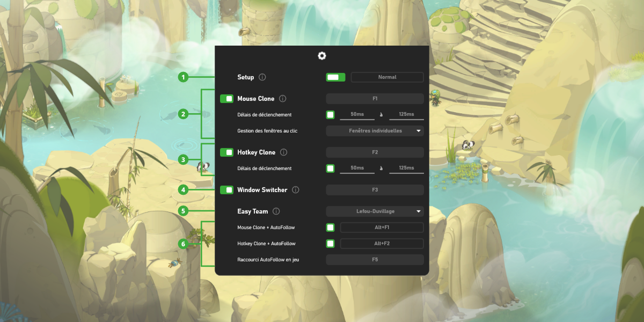Expand the Fenêtres individuelles dropdown

click(375, 131)
